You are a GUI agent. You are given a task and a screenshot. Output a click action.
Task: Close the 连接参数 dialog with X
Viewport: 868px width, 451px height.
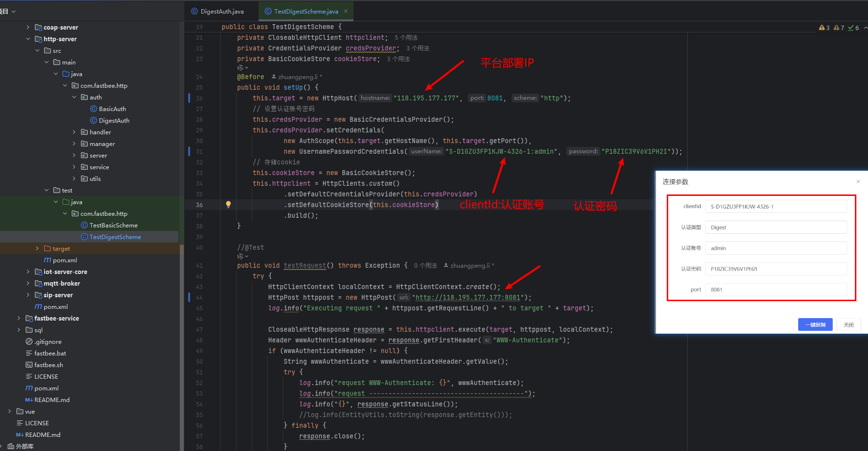click(x=858, y=182)
